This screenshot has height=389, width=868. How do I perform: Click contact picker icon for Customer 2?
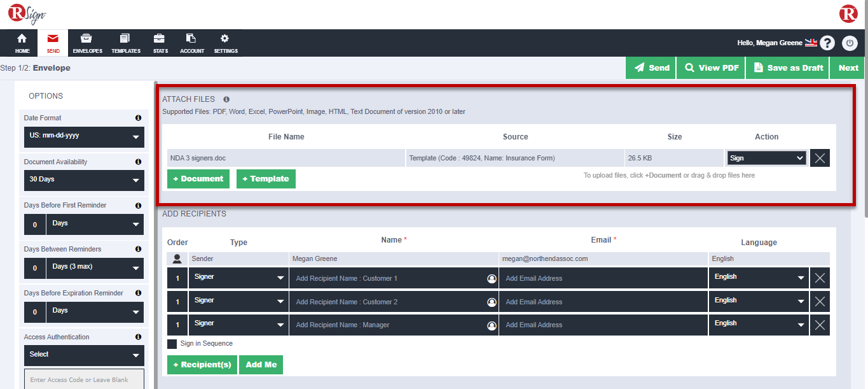pyautogui.click(x=492, y=302)
